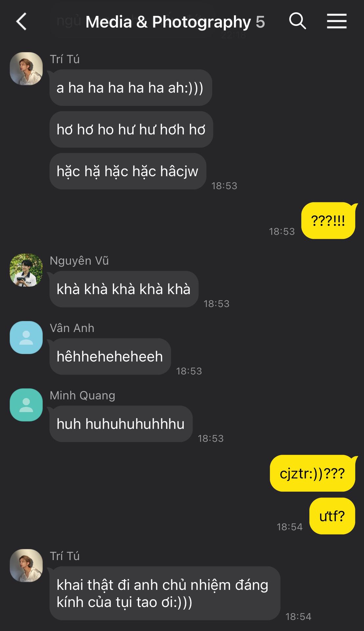Open Trí Tú's avatar at top
This screenshot has width=364, height=631.
pos(26,69)
